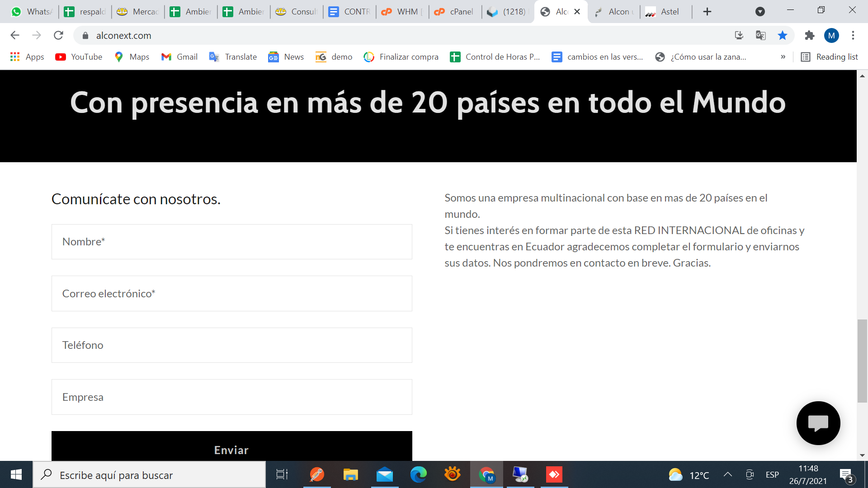The width and height of the screenshot is (868, 488).
Task: Focus the Empresa input field
Action: 231,397
